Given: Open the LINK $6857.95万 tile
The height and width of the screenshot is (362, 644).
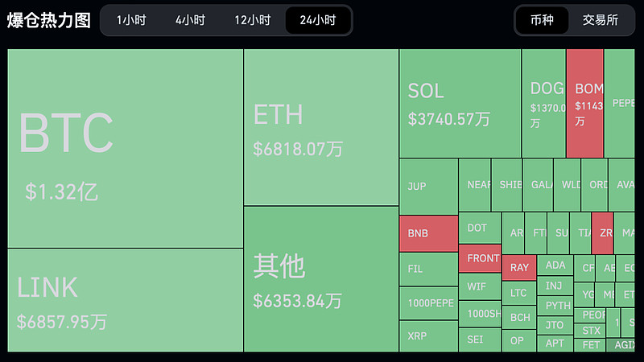Looking at the screenshot, I should [125, 299].
